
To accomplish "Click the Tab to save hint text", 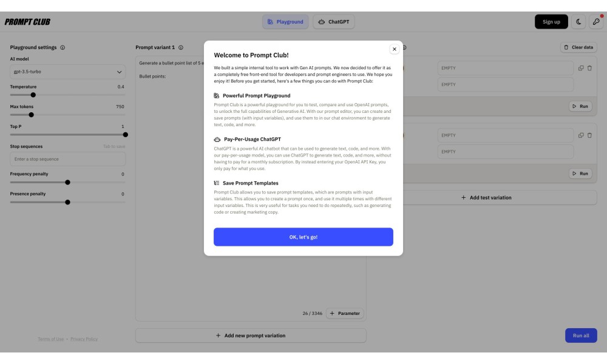I will click(114, 147).
